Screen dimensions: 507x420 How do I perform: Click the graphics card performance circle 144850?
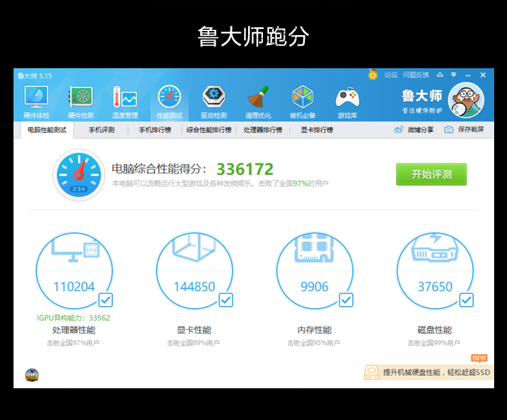(x=194, y=271)
